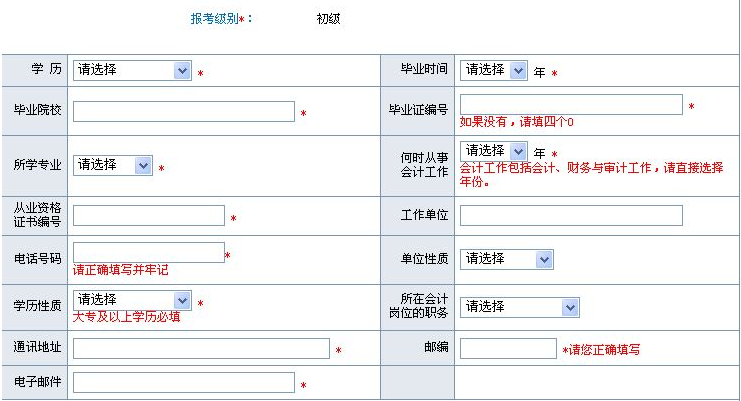
Task: Focus the 邮编 postal code field
Action: pyautogui.click(x=507, y=348)
